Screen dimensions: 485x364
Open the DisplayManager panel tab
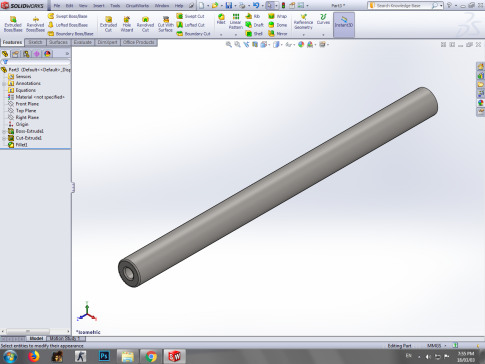point(47,54)
